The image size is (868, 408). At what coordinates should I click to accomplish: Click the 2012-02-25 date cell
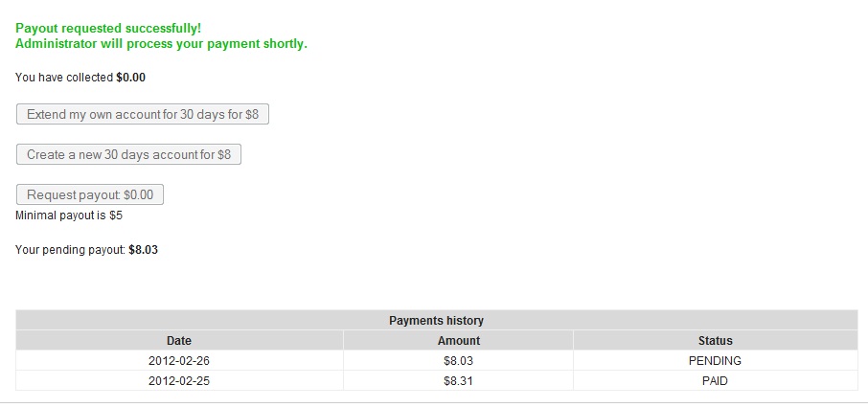click(x=179, y=381)
